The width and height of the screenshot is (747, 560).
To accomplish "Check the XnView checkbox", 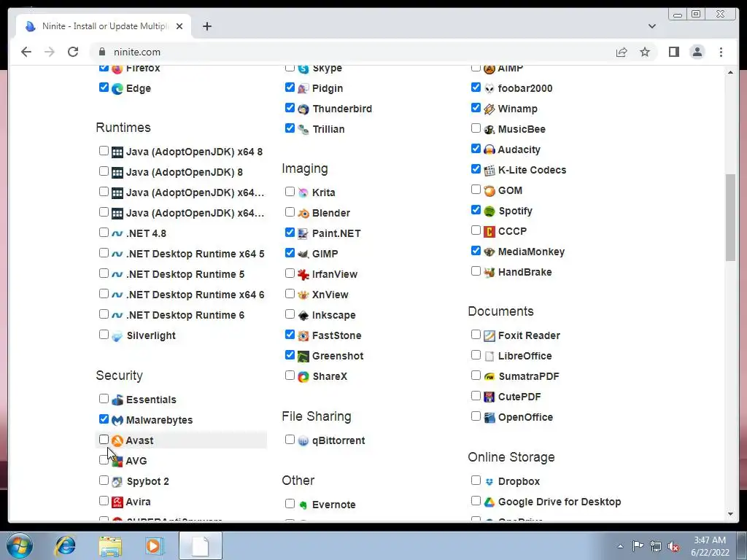I will 290,293.
